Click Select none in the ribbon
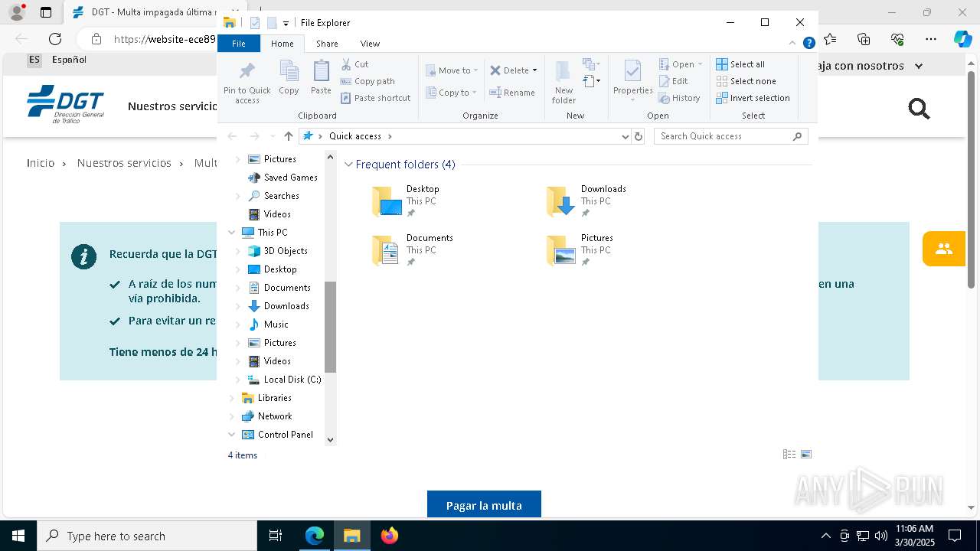Image resolution: width=980 pixels, height=551 pixels. (746, 81)
